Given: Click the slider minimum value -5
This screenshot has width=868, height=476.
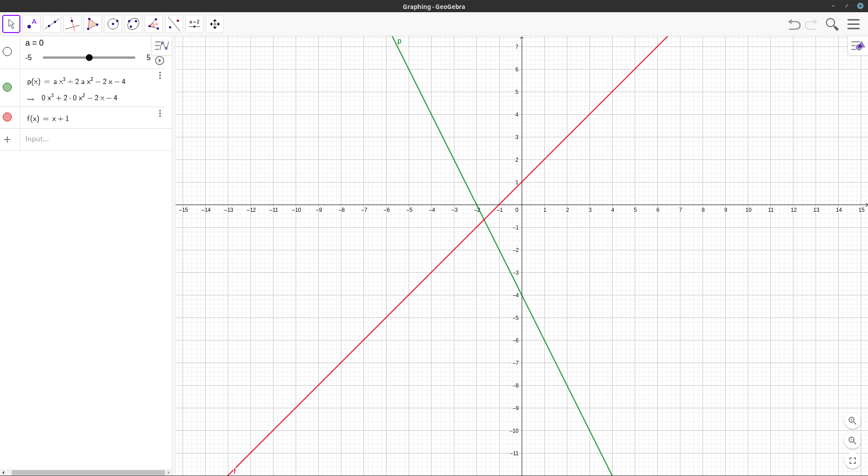Looking at the screenshot, I should (28, 58).
